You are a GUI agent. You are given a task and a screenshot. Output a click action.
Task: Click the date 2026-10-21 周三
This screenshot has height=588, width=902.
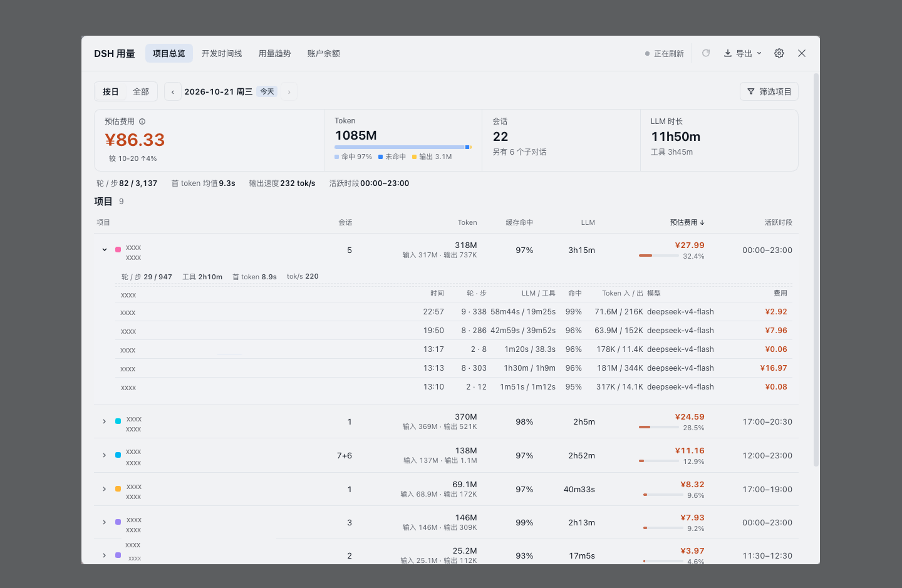tap(219, 92)
